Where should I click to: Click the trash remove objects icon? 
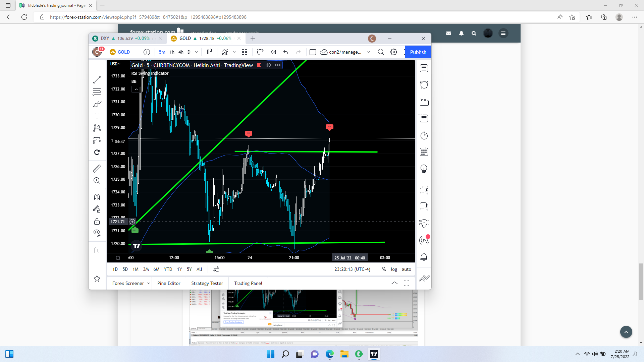point(97,250)
